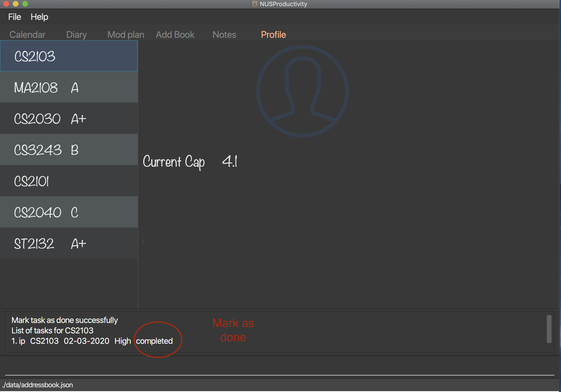This screenshot has width=561, height=392.
Task: Minimize the NUSProductivity window
Action: 16,4
